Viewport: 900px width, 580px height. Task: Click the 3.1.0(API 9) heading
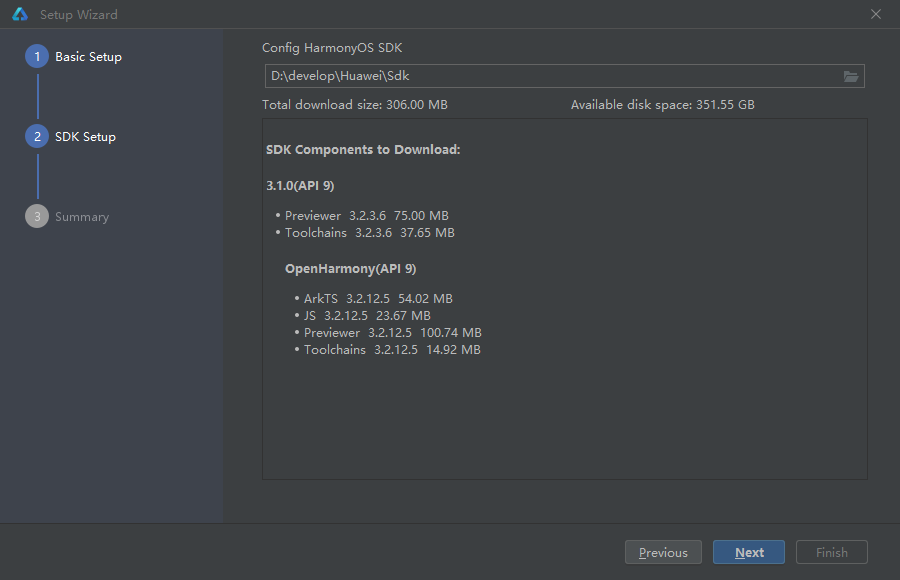(x=300, y=185)
